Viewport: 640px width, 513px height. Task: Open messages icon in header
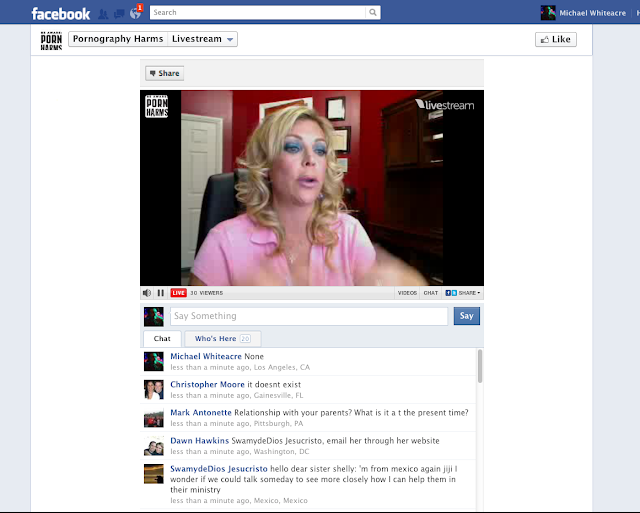coord(119,14)
